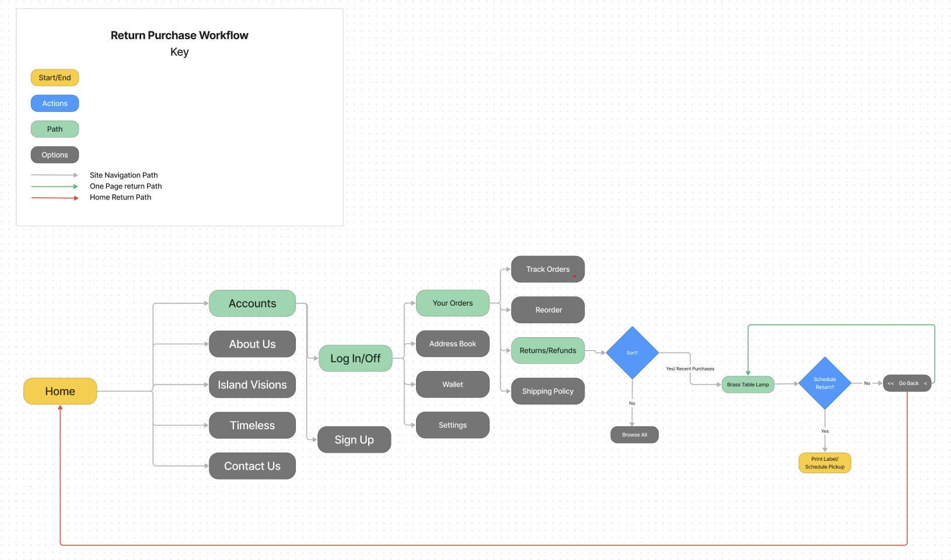Click the Settings option node
The image size is (951, 560).
453,425
